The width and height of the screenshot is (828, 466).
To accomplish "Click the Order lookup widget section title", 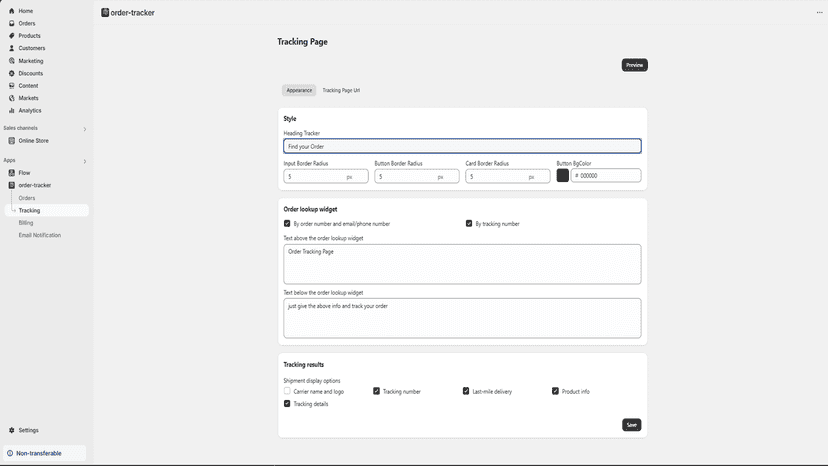I will click(310, 209).
